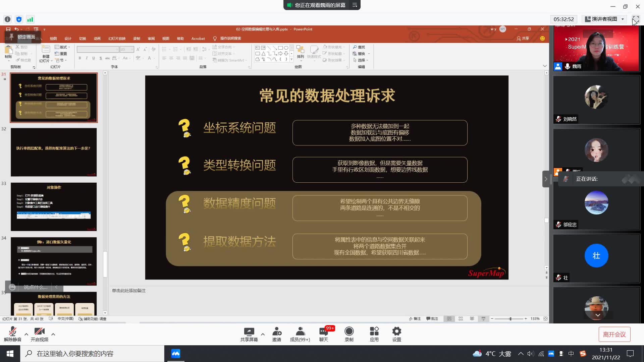The image size is (644, 362).
Task: Open the green network status icon
Action: [x=30, y=19]
